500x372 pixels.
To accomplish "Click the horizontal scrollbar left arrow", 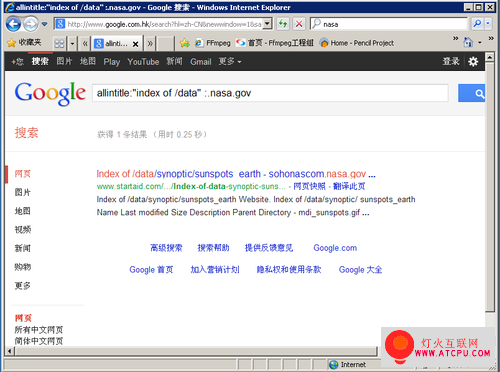I will [10, 351].
